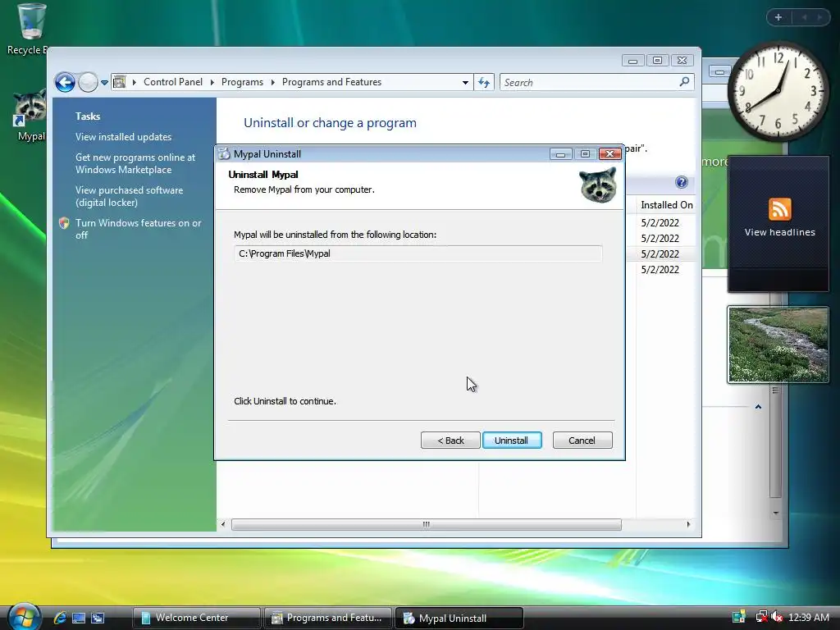Switch to Programs and Features taskbar button
The width and height of the screenshot is (840, 630).
(328, 618)
